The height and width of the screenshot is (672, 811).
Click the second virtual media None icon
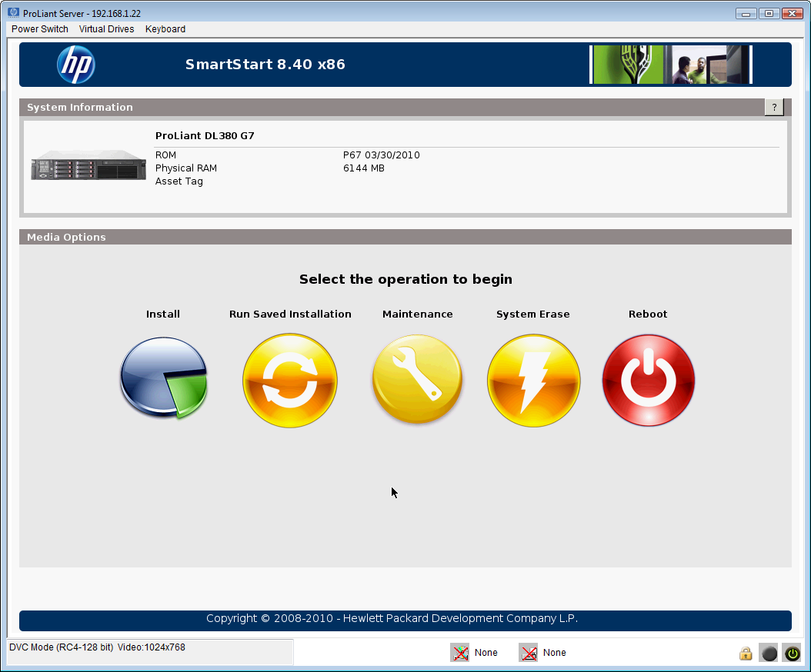(x=529, y=652)
